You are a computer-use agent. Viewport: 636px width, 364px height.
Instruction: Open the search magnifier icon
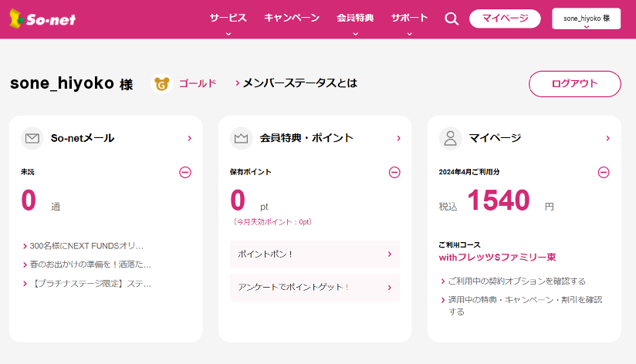[452, 19]
